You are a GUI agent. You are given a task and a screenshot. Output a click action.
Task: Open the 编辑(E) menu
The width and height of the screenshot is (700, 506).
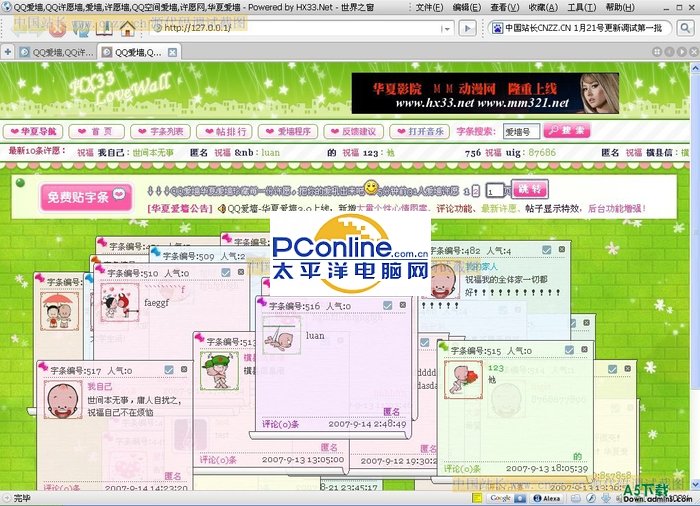click(x=467, y=7)
